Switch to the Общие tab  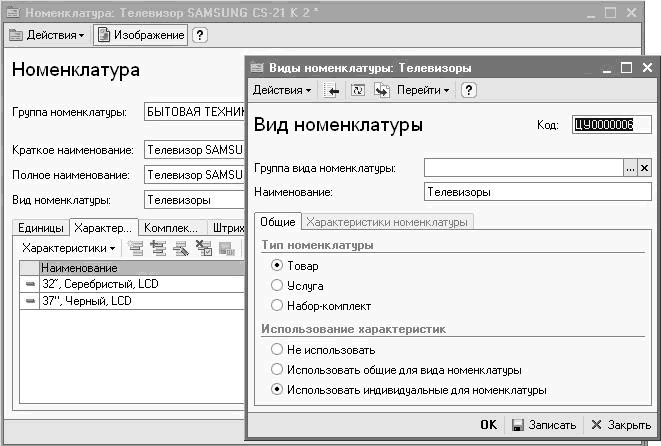pyautogui.click(x=278, y=222)
